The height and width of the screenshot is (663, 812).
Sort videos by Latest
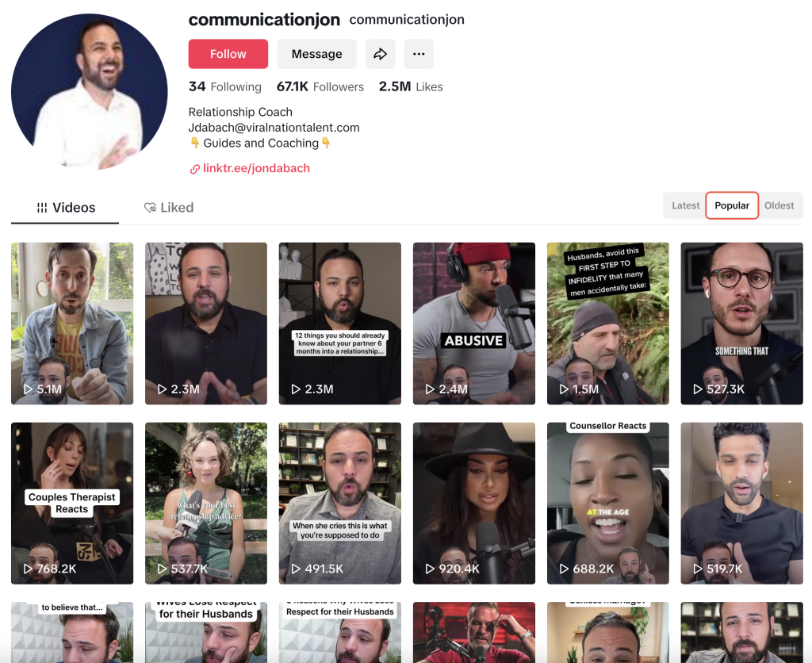pos(685,205)
